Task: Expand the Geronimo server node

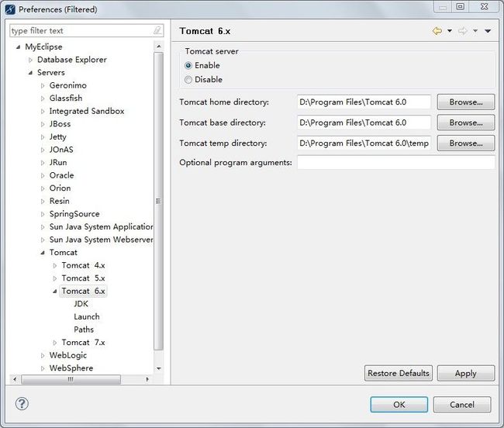Action: (x=43, y=85)
